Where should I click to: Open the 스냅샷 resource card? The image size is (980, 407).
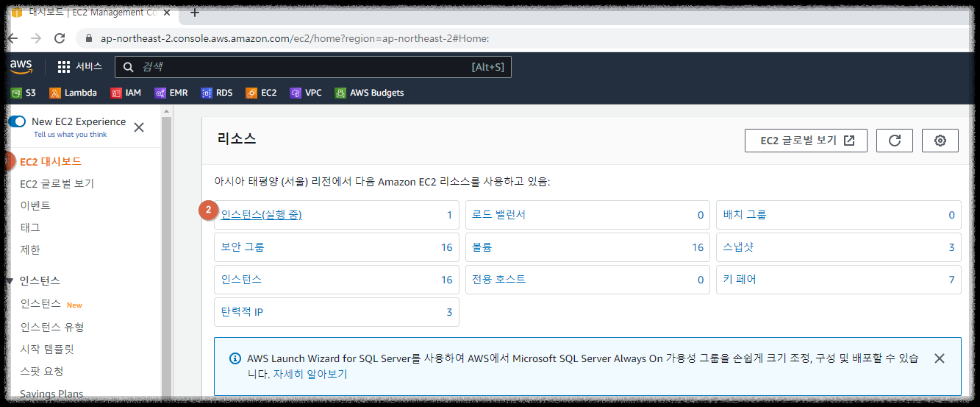tap(839, 247)
